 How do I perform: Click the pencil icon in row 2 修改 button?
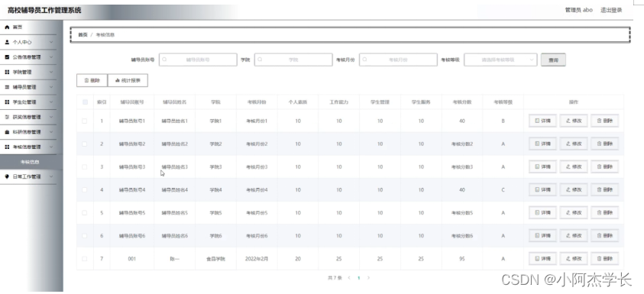point(568,144)
